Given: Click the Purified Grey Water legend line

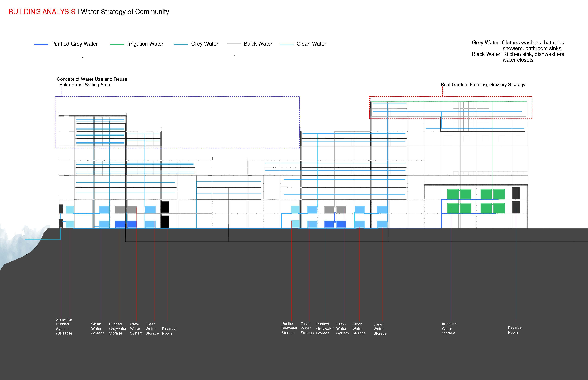Looking at the screenshot, I should tap(41, 44).
